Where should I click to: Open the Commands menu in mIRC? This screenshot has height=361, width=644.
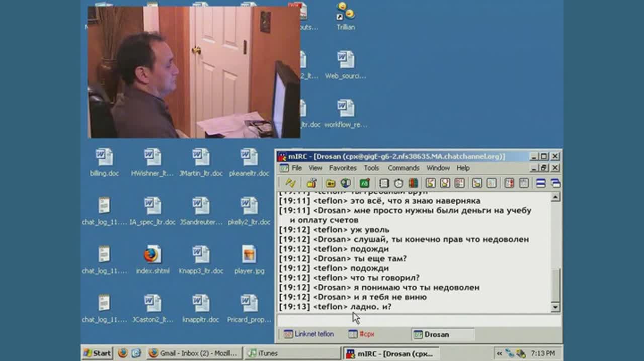(x=403, y=168)
